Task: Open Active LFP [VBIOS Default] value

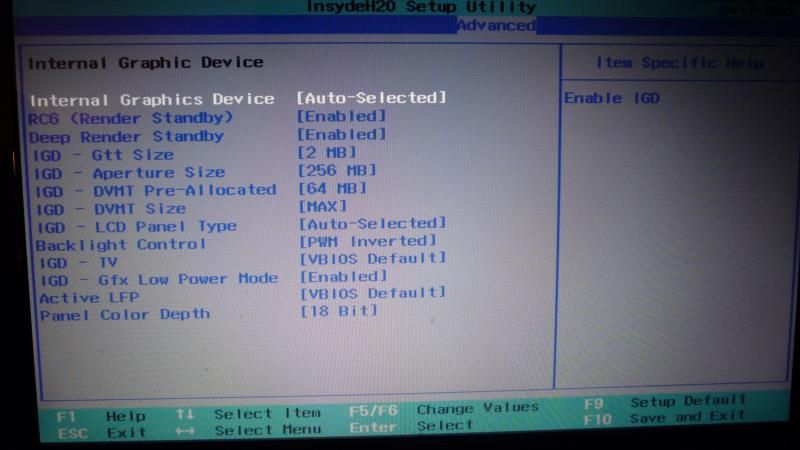Action: (373, 294)
